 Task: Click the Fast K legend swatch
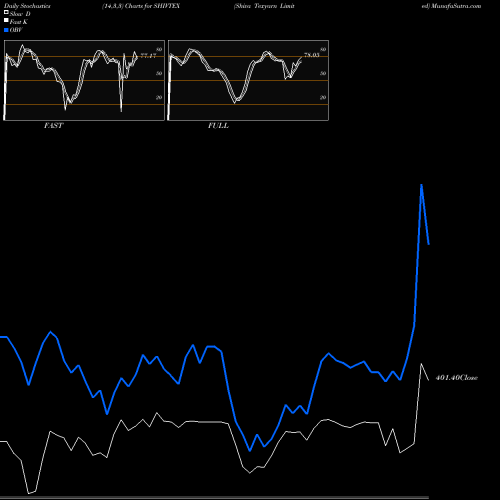point(6,21)
